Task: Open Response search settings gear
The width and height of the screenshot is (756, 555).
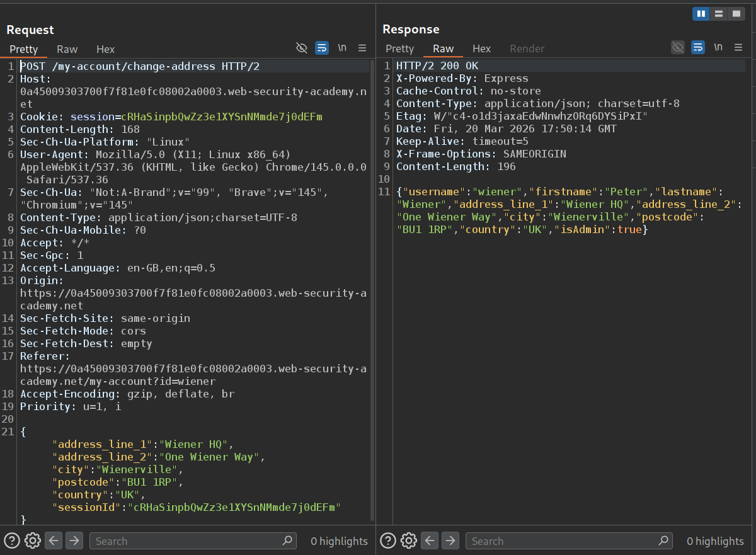Action: coord(409,541)
